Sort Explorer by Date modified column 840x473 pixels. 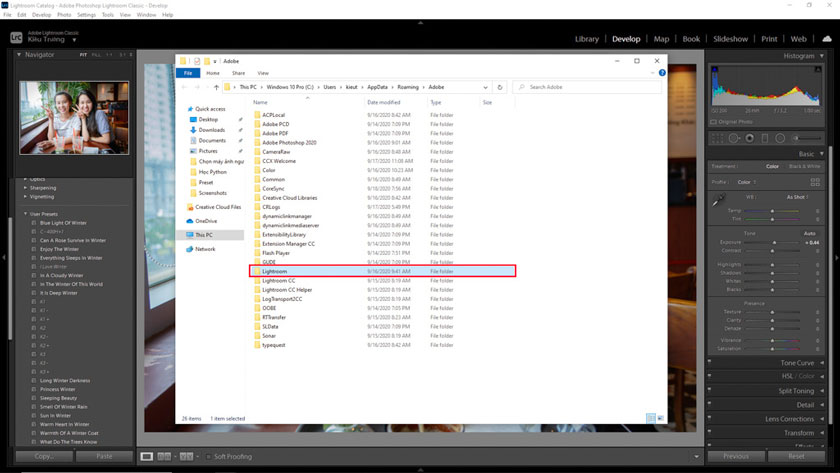(384, 102)
